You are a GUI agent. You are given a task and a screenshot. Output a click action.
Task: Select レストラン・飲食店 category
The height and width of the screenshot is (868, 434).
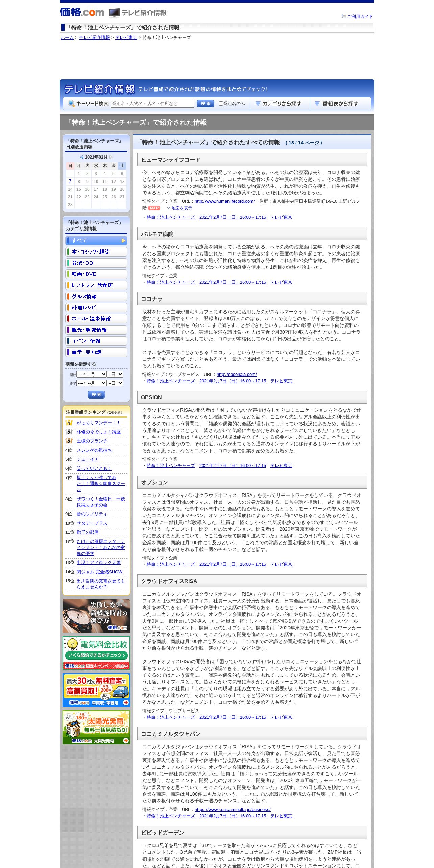click(96, 285)
